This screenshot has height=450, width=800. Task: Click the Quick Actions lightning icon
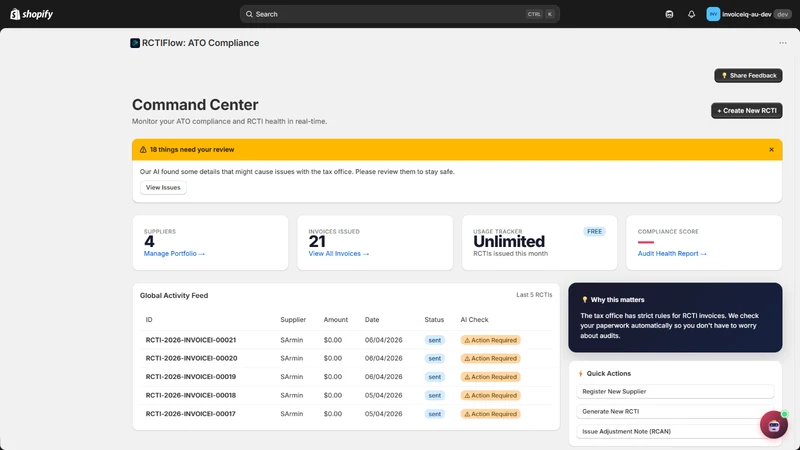581,373
